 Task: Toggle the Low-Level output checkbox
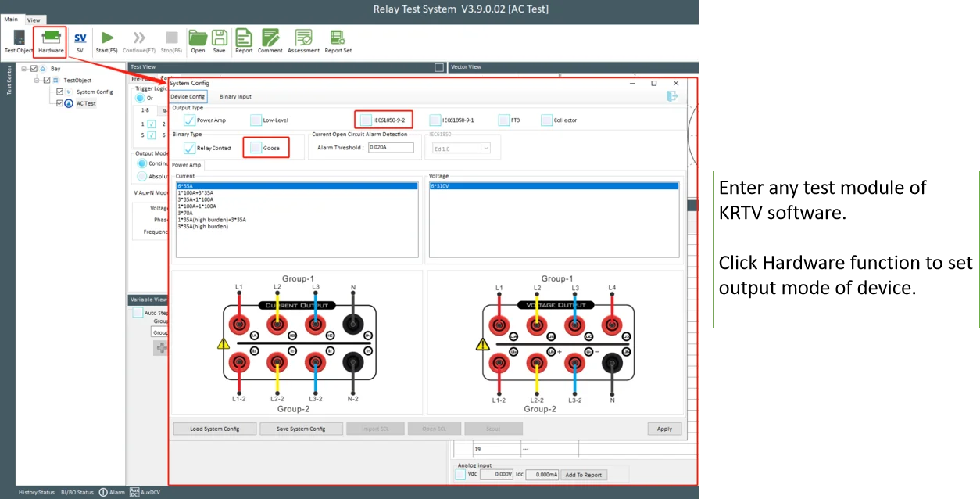(256, 120)
